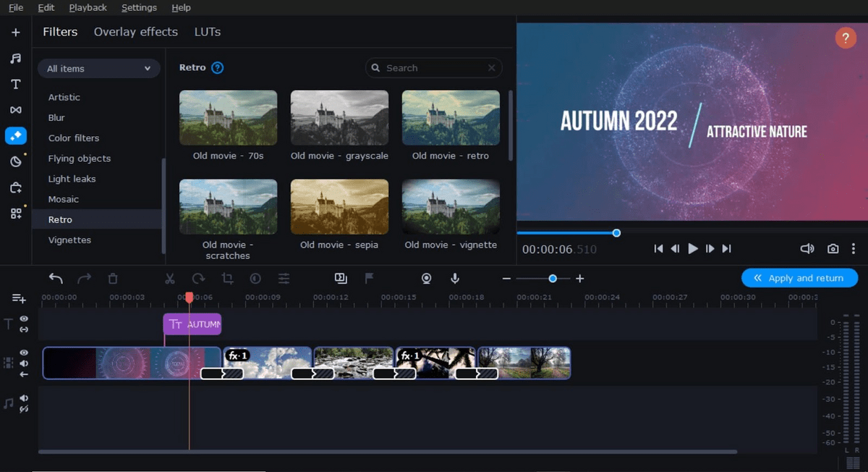Expand the All items dropdown

[98, 69]
